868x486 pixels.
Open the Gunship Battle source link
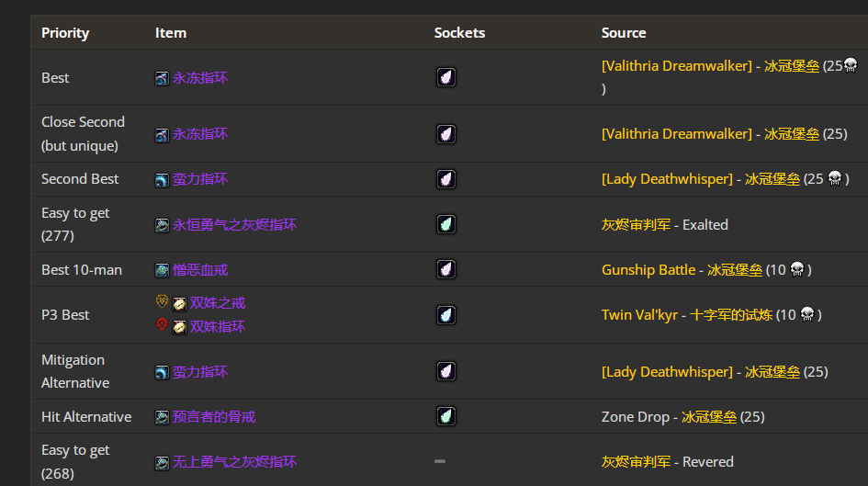pos(648,269)
